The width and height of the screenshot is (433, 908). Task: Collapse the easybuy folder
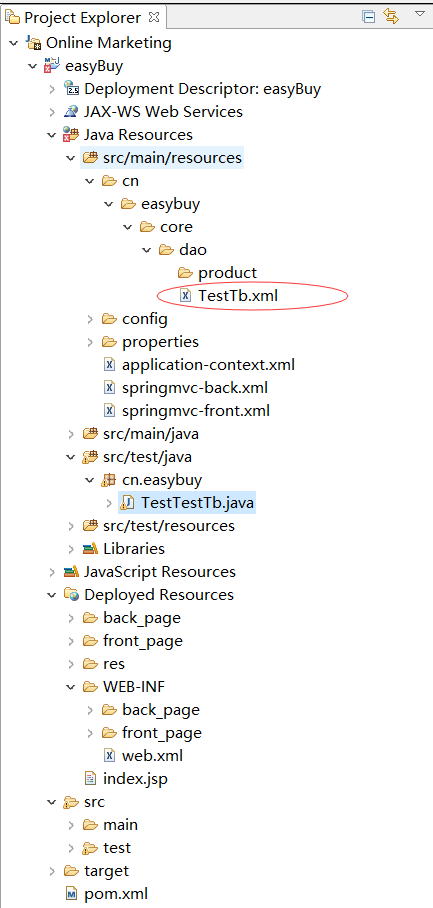[x=109, y=204]
